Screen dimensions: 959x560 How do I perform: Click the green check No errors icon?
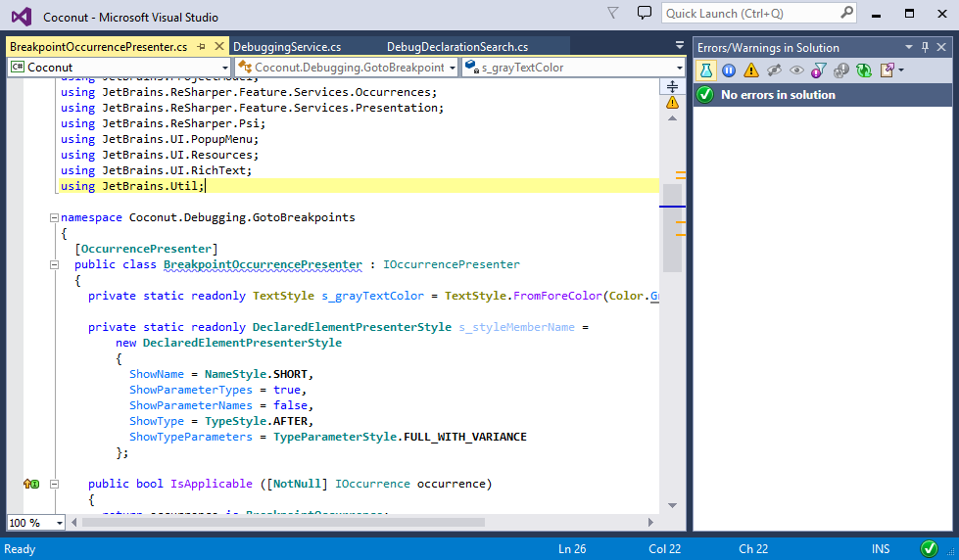click(705, 95)
